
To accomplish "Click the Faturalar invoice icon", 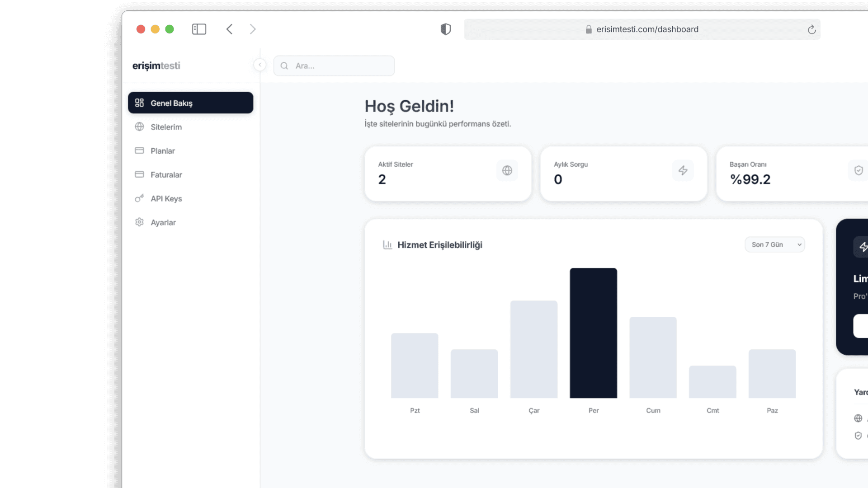I will [140, 174].
